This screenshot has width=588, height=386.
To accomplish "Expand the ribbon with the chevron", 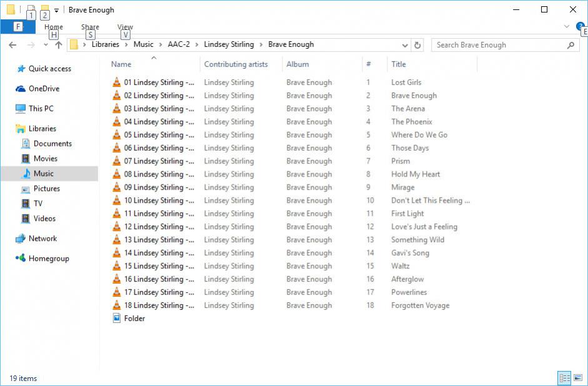I will point(567,26).
